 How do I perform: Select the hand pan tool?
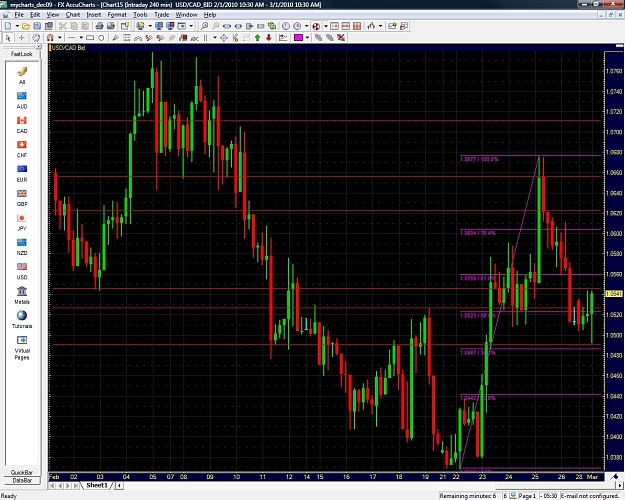36,37
